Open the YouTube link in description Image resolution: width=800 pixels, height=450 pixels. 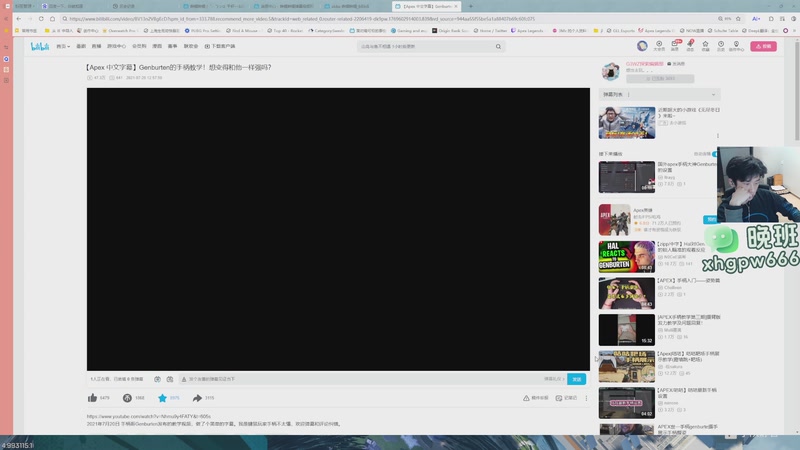click(148, 416)
